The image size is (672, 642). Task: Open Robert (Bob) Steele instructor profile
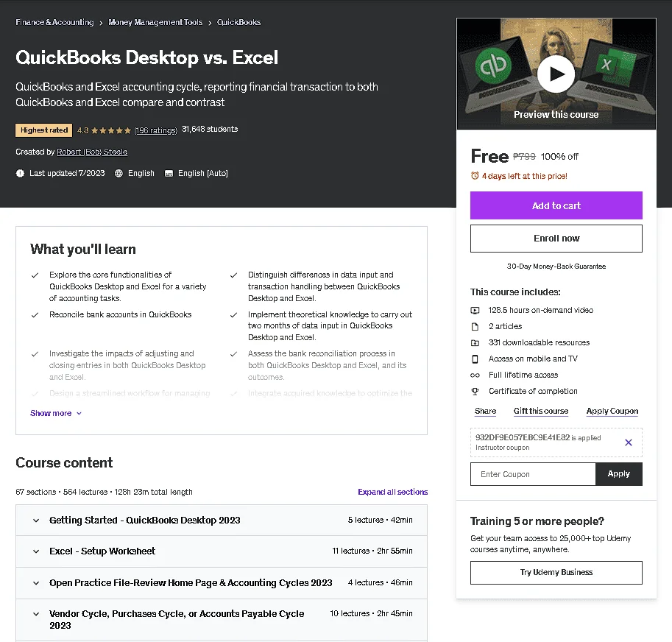(92, 152)
